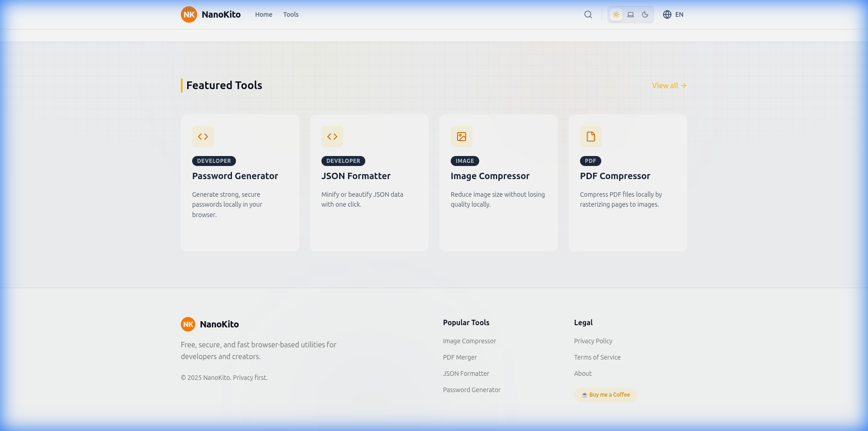Viewport: 868px width, 431px height.
Task: Open the Privacy Policy page
Action: tap(593, 341)
